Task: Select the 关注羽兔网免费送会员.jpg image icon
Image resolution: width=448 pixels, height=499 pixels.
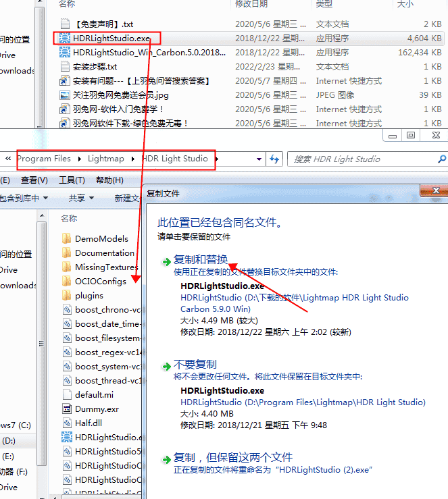Action: click(65, 95)
